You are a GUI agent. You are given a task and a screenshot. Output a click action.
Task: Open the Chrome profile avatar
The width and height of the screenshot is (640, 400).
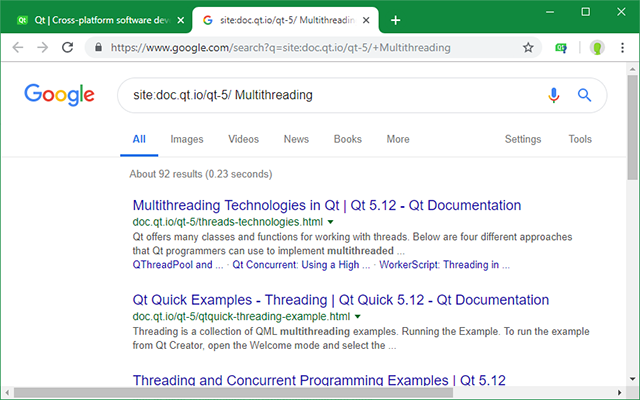[597, 48]
